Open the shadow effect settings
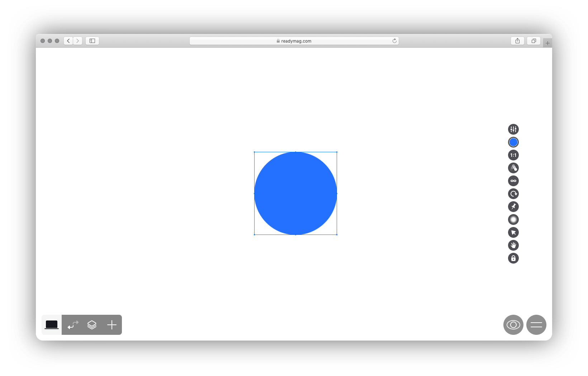The image size is (588, 376). point(513,220)
